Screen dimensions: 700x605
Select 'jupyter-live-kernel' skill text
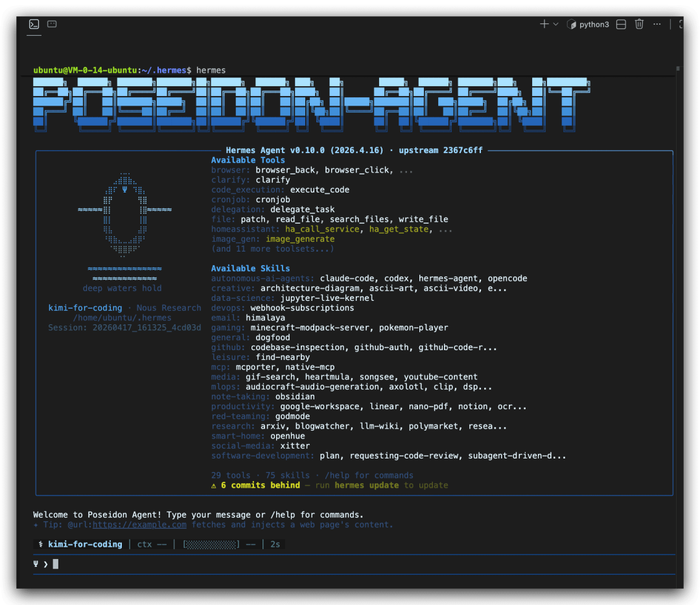point(327,298)
